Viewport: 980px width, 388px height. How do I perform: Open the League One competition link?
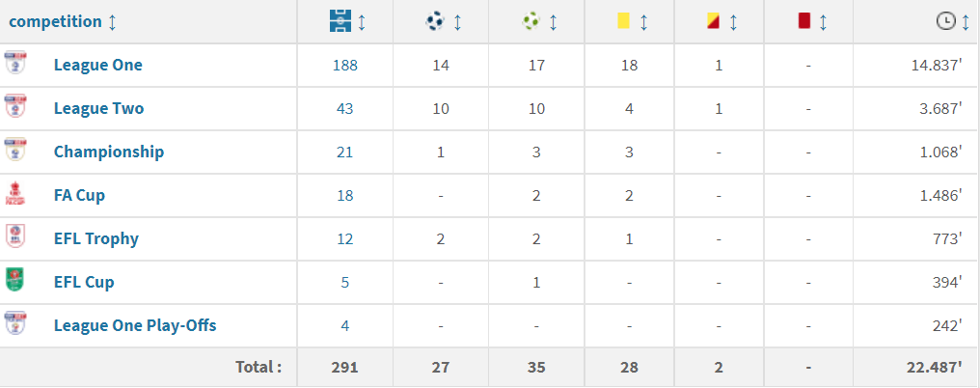pos(97,66)
